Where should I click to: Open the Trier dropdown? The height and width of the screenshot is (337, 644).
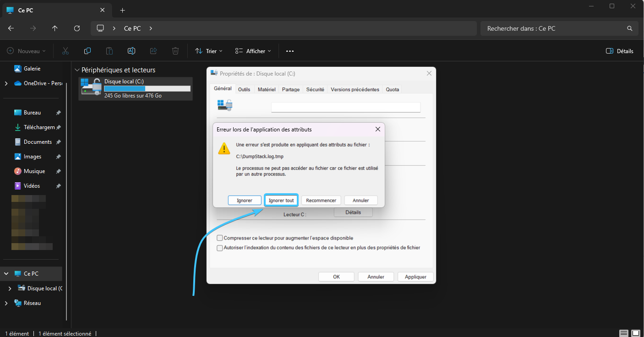209,51
